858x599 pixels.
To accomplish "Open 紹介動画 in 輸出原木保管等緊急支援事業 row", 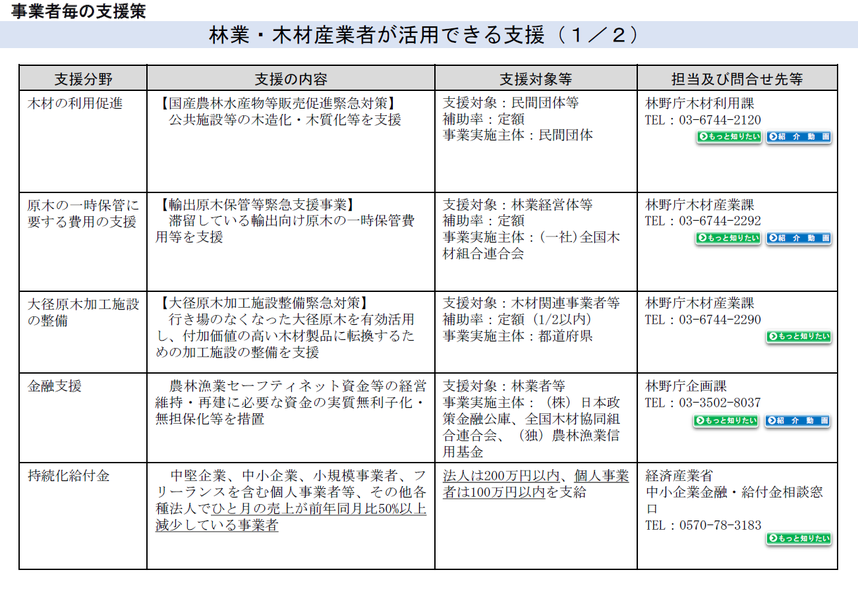I will (x=799, y=238).
